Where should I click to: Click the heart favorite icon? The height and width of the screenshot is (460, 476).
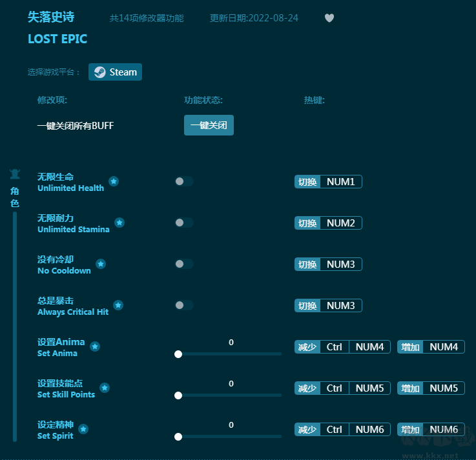point(329,18)
